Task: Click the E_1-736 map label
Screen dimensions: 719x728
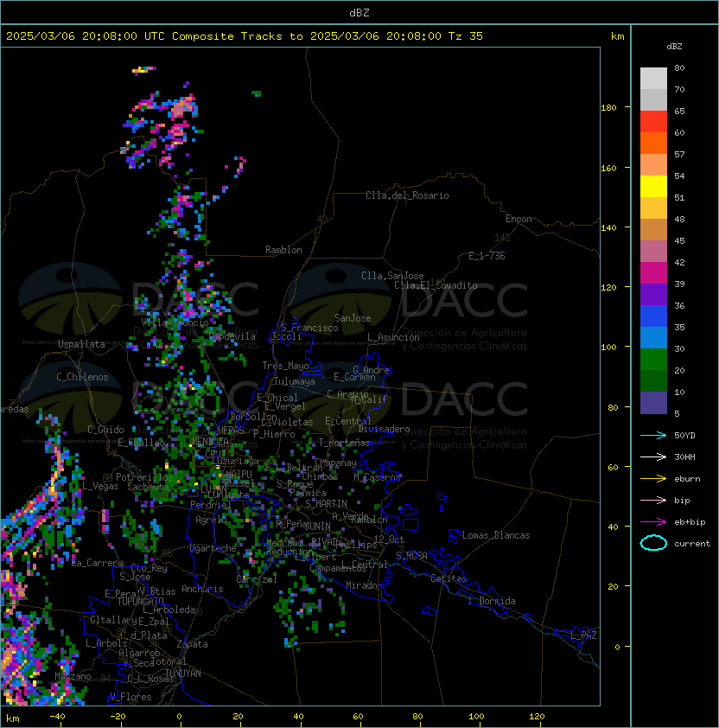Action: [487, 256]
